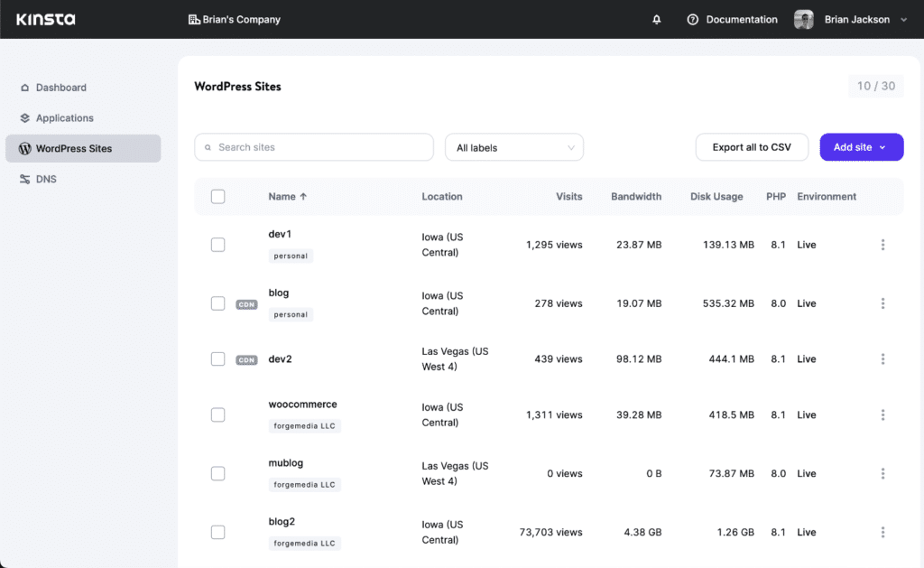Expand the Brian Jackson account chevron

coord(903,20)
